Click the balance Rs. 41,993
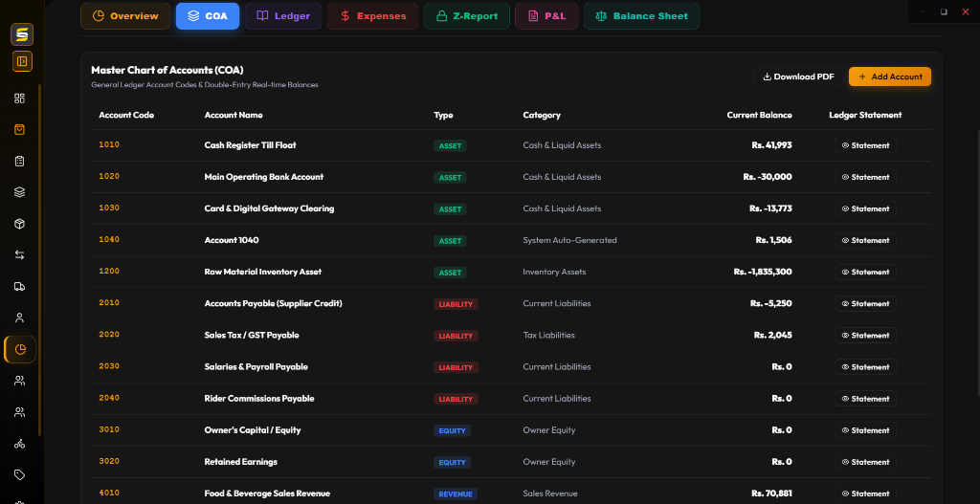 point(772,145)
